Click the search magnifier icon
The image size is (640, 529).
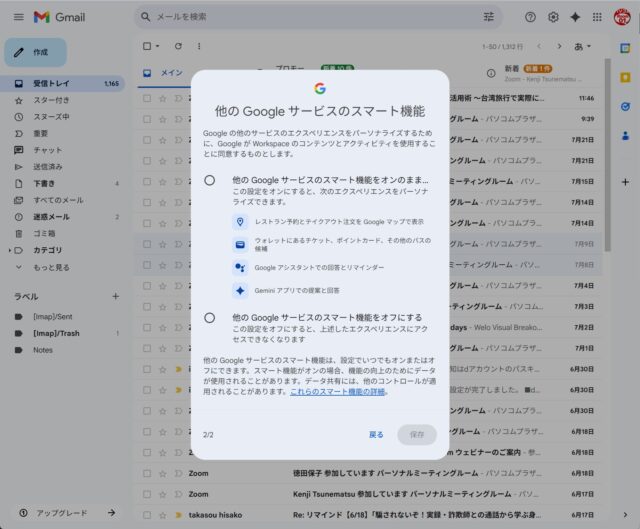146,17
